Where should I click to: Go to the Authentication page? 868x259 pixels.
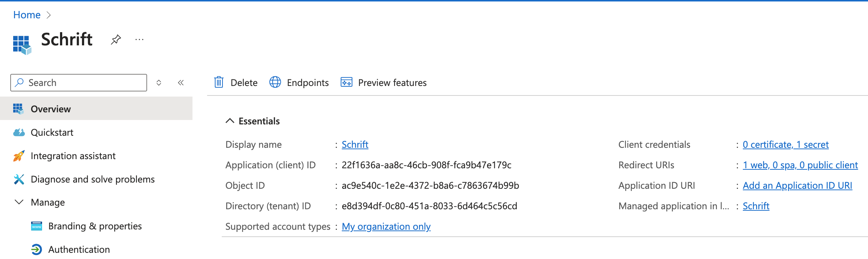pos(79,249)
